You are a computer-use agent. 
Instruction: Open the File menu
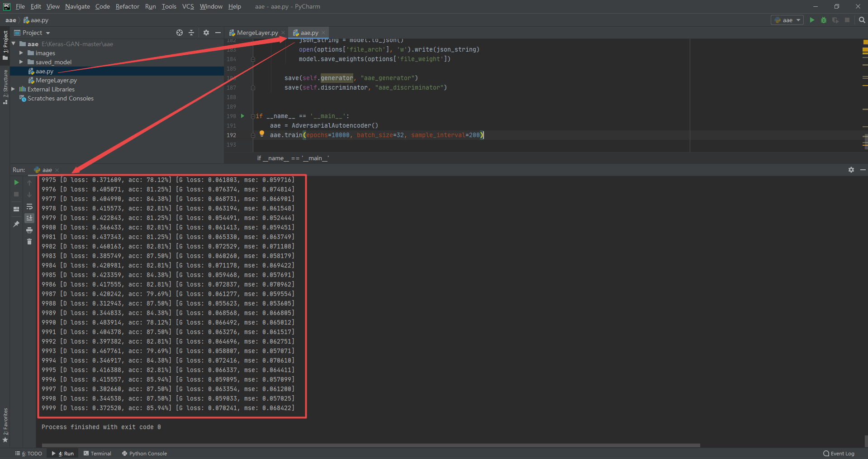click(x=20, y=6)
